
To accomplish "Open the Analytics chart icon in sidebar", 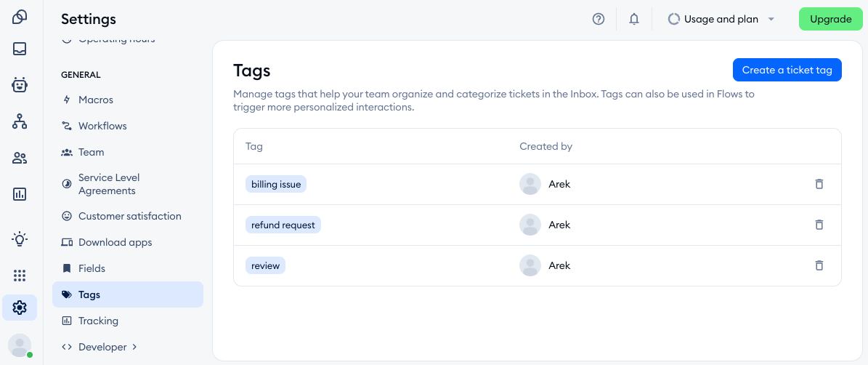I will tap(20, 194).
